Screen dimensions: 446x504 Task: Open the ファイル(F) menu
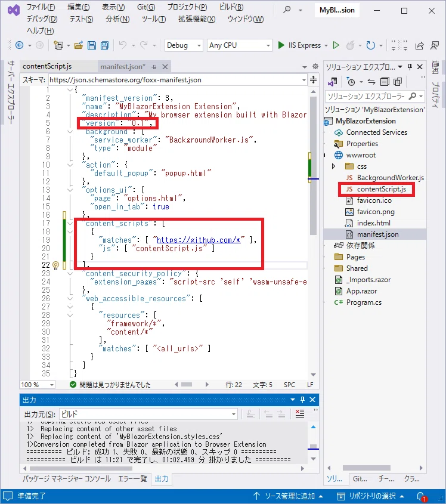click(x=41, y=7)
